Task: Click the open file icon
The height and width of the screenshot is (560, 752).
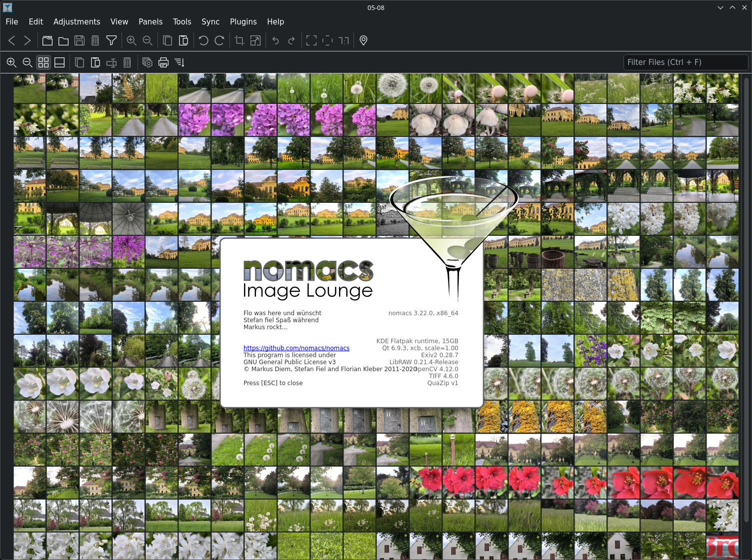Action: 47,40
